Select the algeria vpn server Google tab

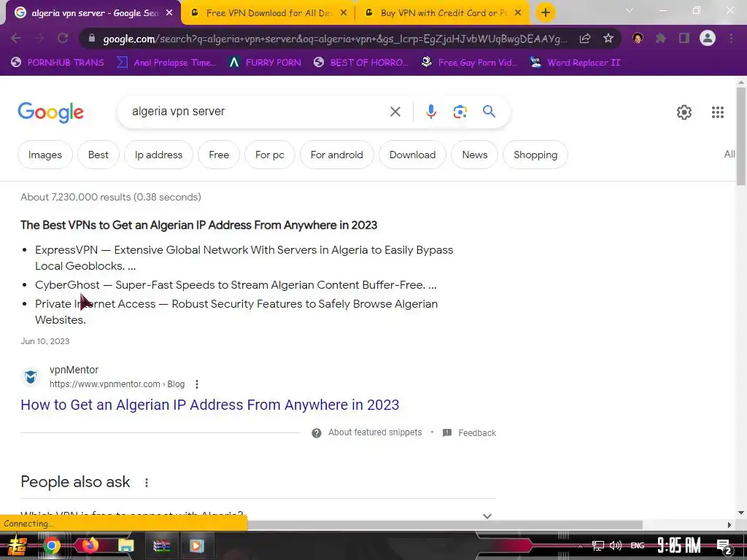[94, 13]
